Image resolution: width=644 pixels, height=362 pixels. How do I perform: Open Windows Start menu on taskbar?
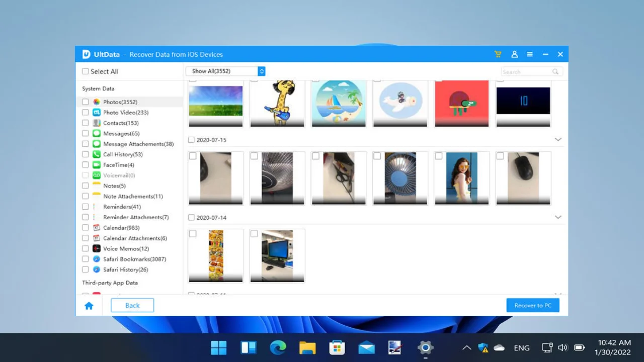point(219,347)
